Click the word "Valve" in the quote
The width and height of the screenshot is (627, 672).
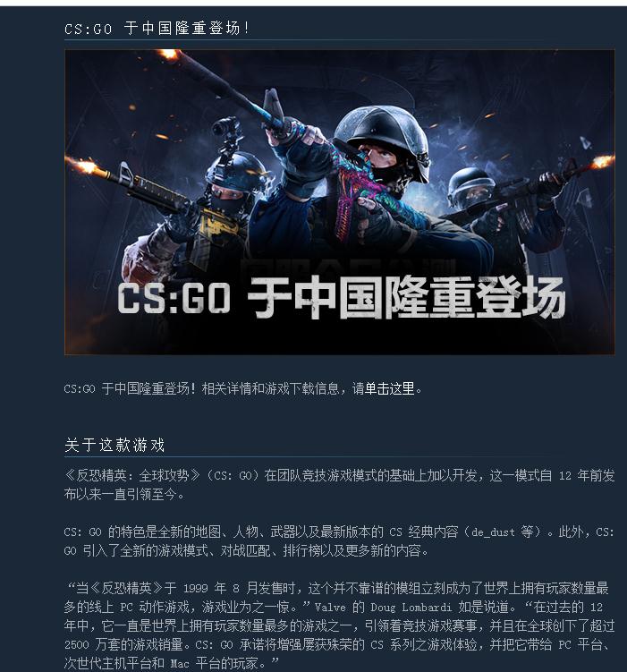tap(330, 608)
